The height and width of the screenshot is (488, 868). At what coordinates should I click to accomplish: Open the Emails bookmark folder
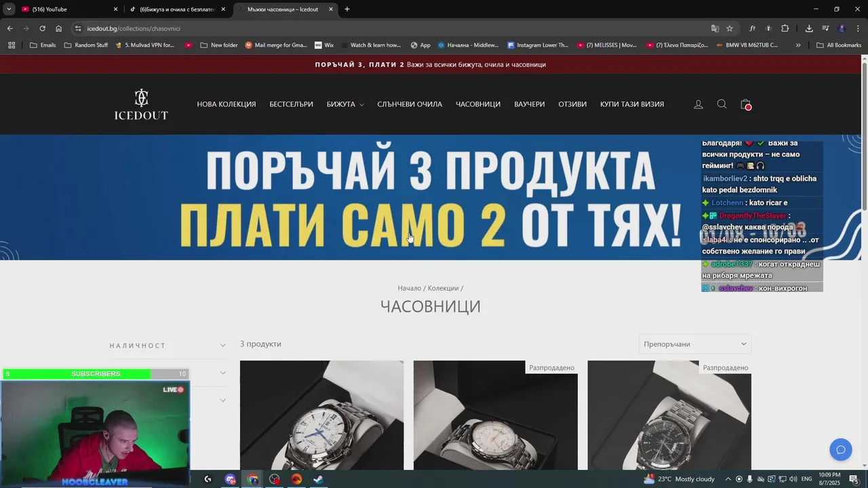click(x=43, y=45)
